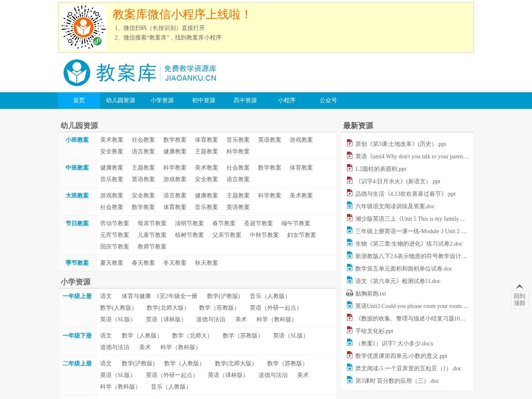Click the Word icon beside 三年级上册英语一课一练
This screenshot has height=399, width=532.
(x=350, y=230)
